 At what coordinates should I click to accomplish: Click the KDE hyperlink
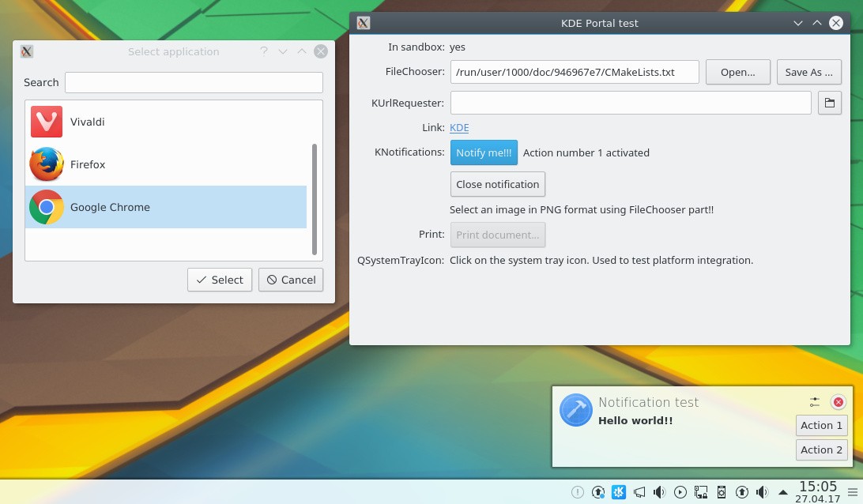(x=459, y=127)
